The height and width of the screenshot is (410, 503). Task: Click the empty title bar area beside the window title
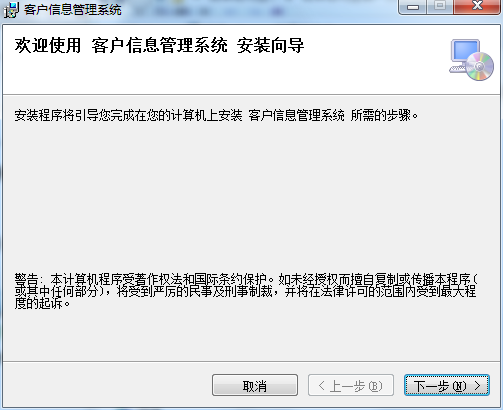260,10
